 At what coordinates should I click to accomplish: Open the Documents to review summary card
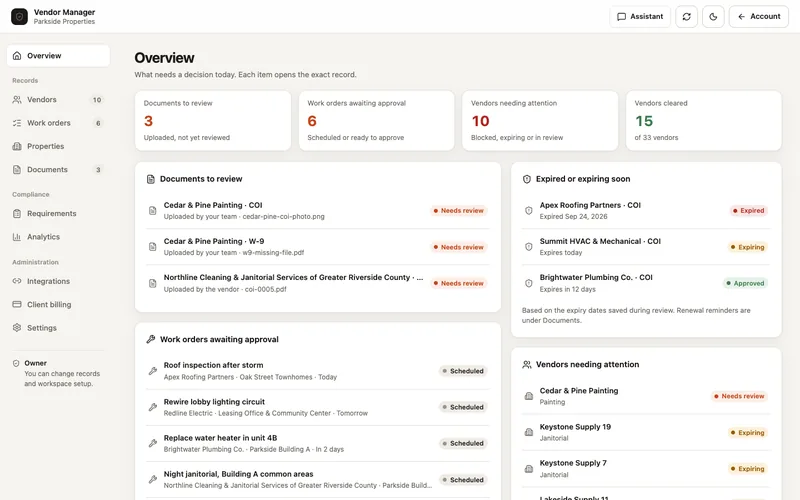(x=213, y=120)
